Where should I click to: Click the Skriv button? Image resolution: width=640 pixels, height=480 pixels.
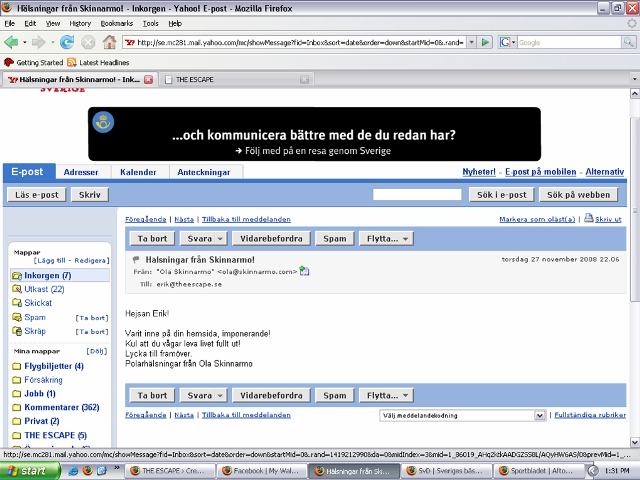pos(90,195)
